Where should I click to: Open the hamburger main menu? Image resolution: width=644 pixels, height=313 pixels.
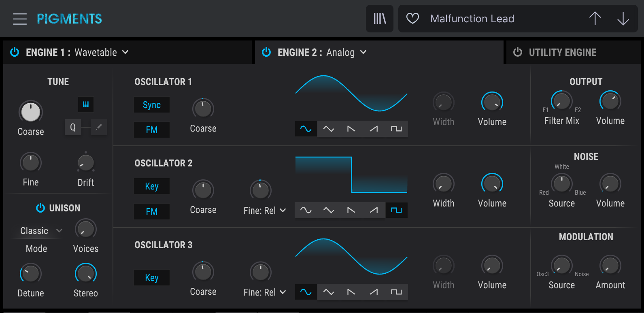click(x=19, y=19)
